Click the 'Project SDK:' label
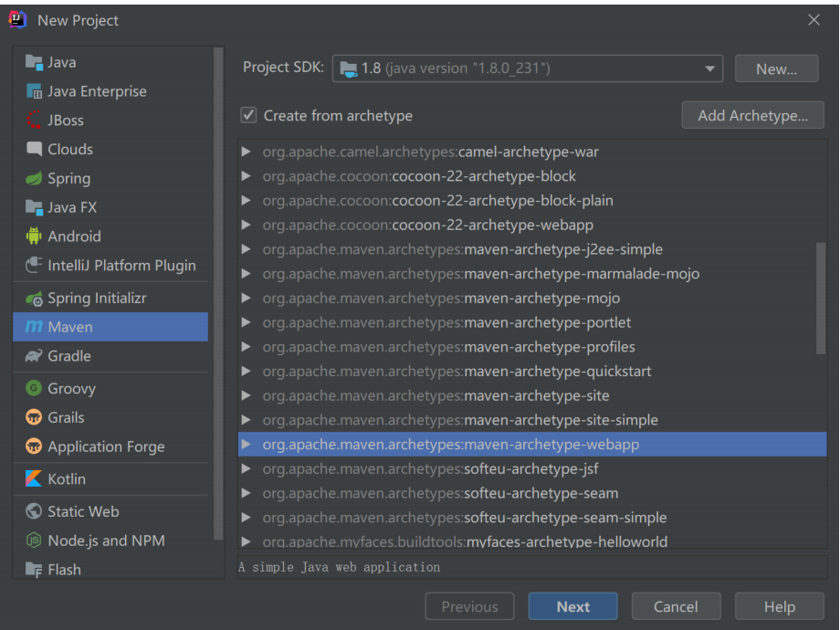 coord(283,67)
